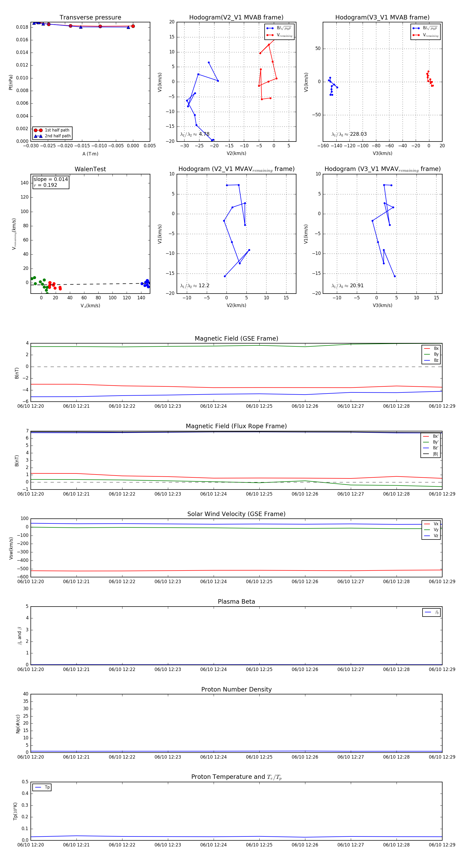Select the 'slope = 0.014' annotation
The height and width of the screenshot is (868, 473).
[x=51, y=179]
